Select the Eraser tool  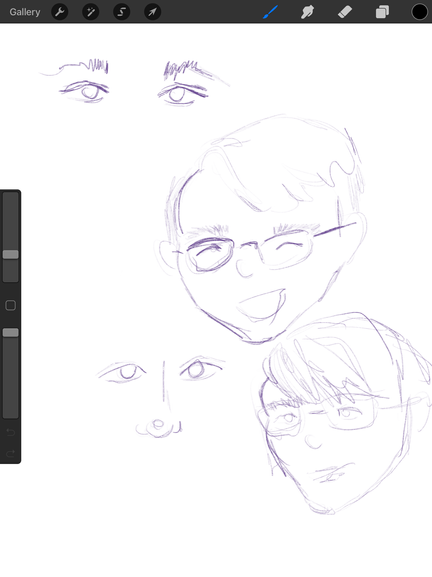[345, 12]
